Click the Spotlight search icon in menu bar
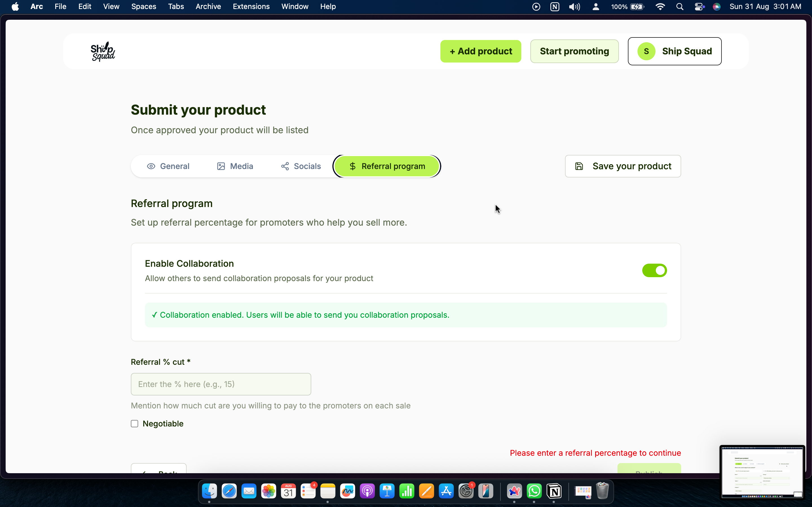The image size is (812, 507). tap(680, 7)
